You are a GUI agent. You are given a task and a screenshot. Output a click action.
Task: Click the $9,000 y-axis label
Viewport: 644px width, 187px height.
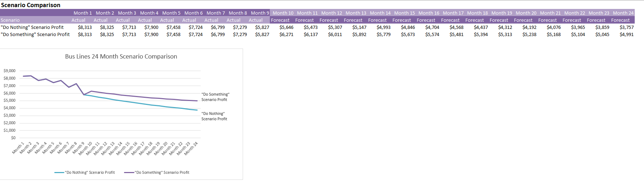point(10,71)
